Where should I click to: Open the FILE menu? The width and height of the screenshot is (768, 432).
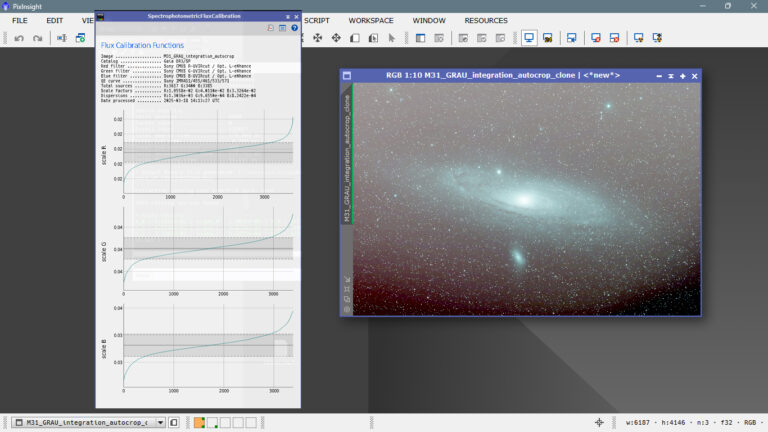(x=20, y=21)
